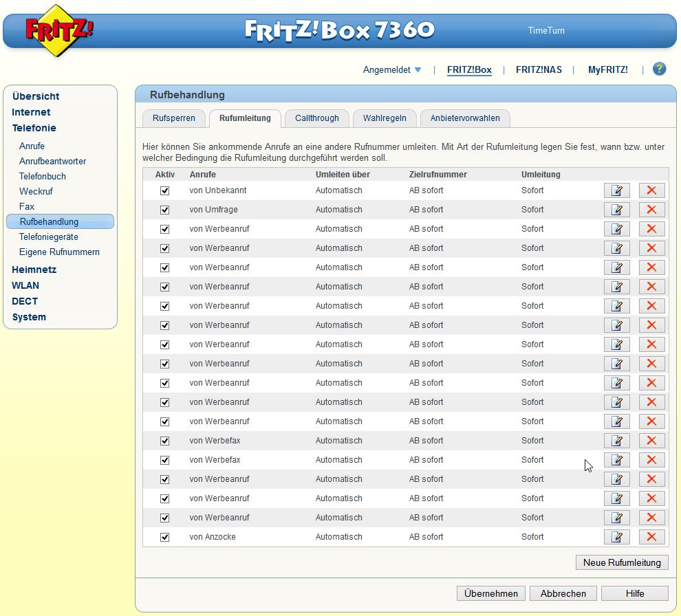Open Telefoniegeräte in the sidebar
The width and height of the screenshot is (681, 616).
click(x=49, y=237)
